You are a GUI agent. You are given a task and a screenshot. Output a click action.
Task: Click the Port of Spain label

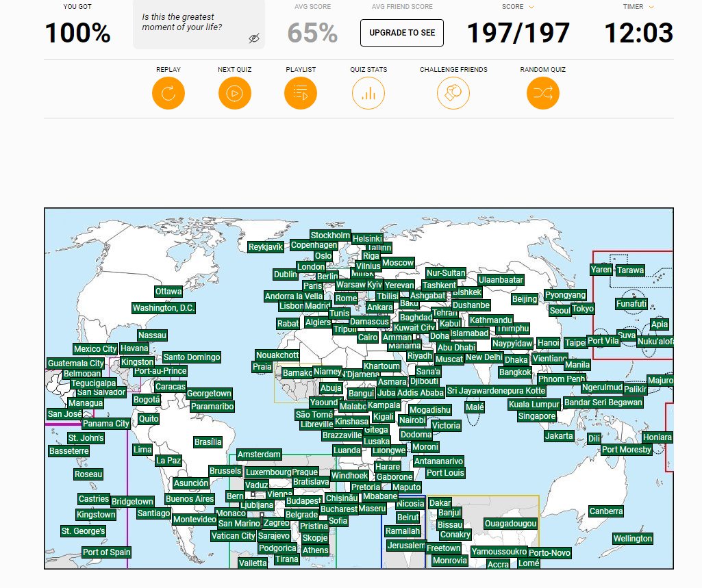coord(107,552)
